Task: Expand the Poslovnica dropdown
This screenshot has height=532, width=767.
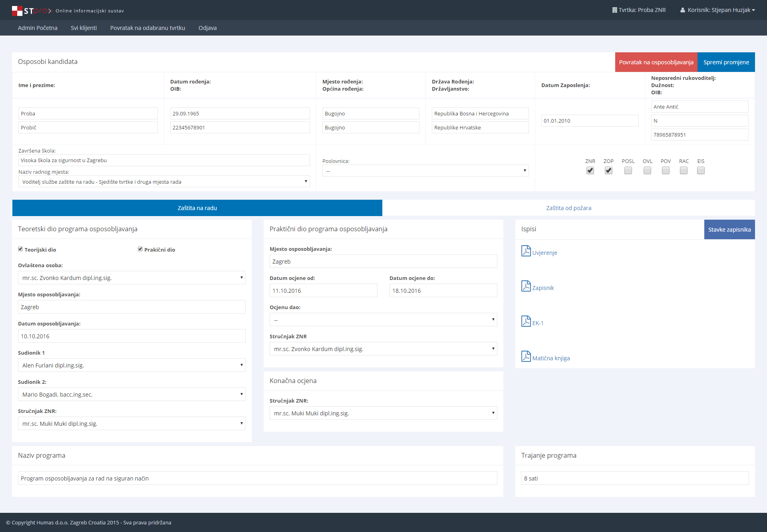Action: [425, 171]
